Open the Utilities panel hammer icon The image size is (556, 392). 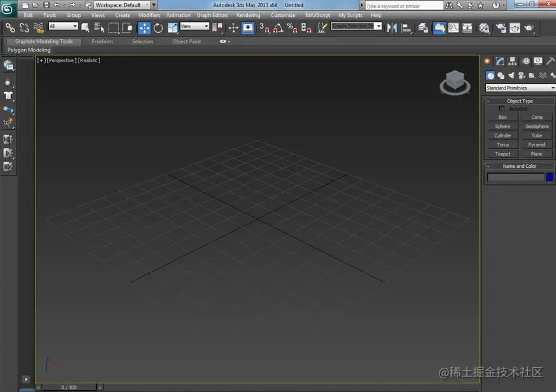pyautogui.click(x=550, y=61)
